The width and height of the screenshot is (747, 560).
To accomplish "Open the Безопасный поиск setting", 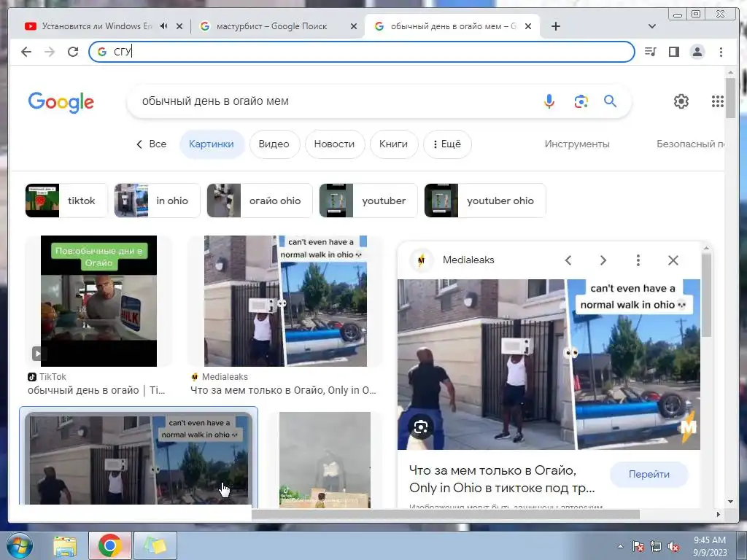I will (x=690, y=144).
